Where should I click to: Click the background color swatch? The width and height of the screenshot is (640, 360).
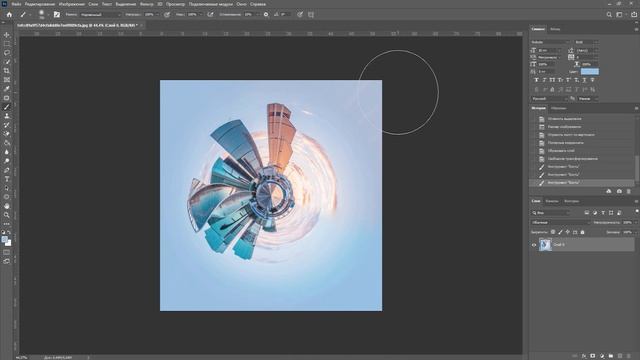[9, 243]
